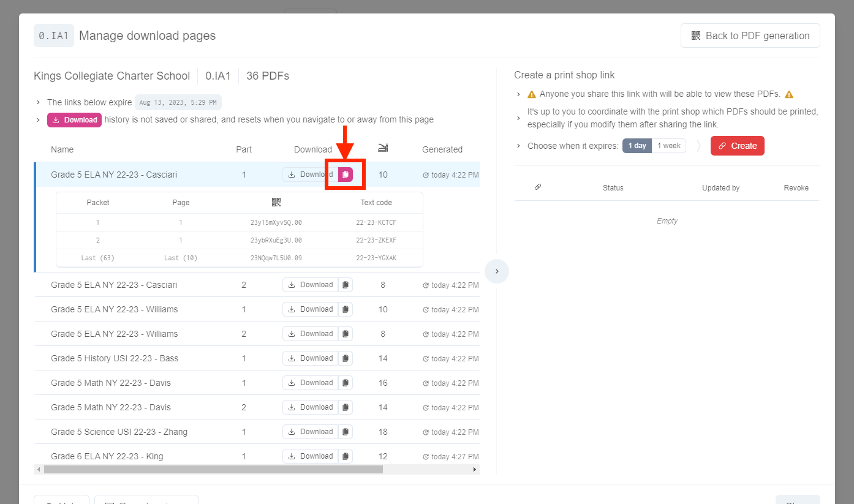Go back to PDF generation

750,36
